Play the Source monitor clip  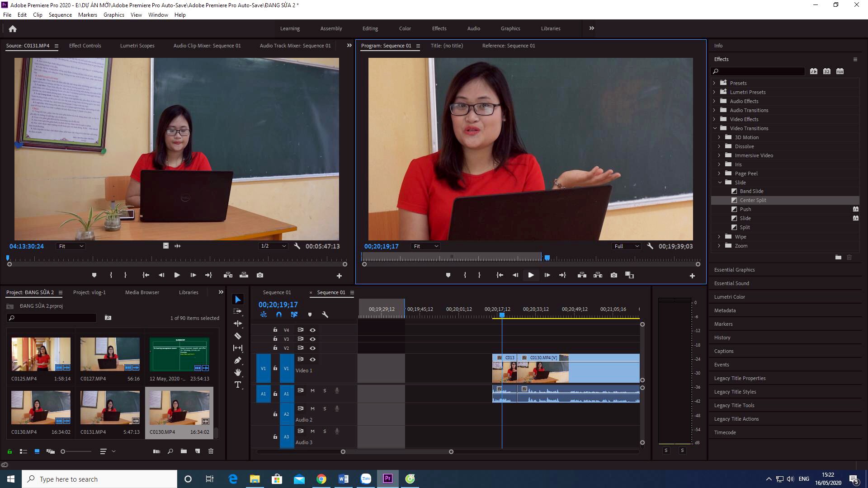click(177, 275)
